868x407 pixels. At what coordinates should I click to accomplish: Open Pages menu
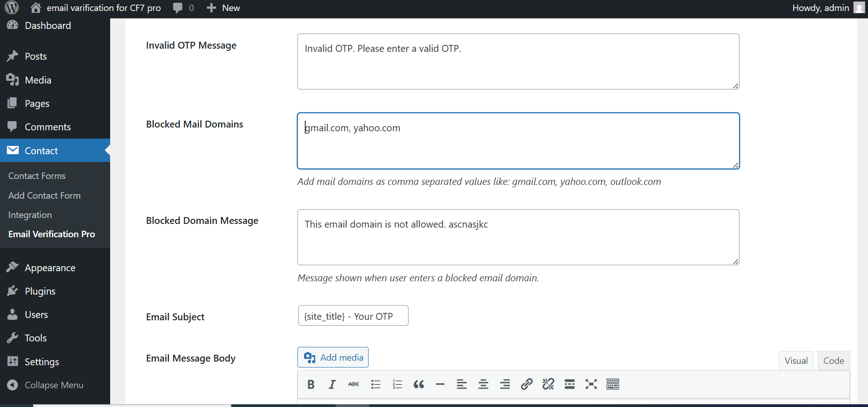click(55, 104)
